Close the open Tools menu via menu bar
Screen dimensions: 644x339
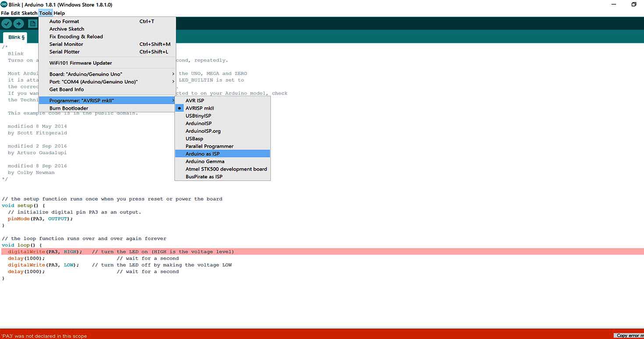46,13
